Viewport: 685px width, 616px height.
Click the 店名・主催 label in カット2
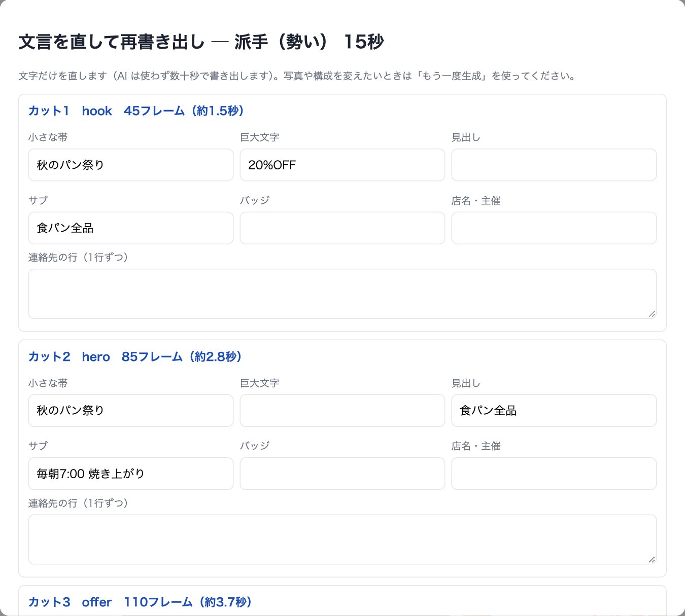[476, 446]
